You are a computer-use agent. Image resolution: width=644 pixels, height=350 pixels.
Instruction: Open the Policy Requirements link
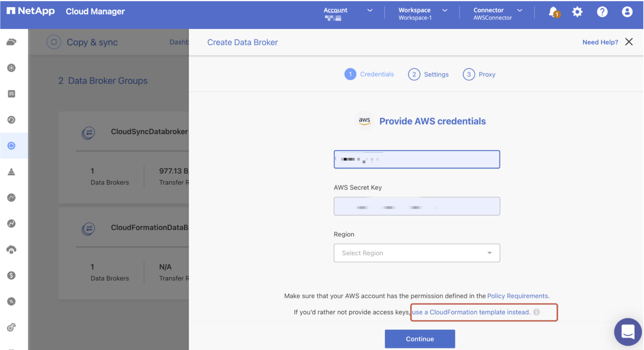(x=517, y=296)
